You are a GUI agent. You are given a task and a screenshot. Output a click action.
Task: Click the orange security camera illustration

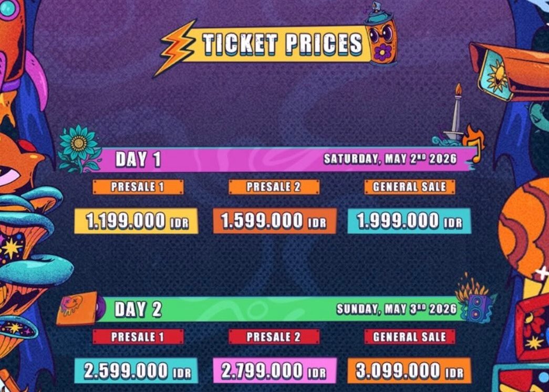[x=509, y=72]
